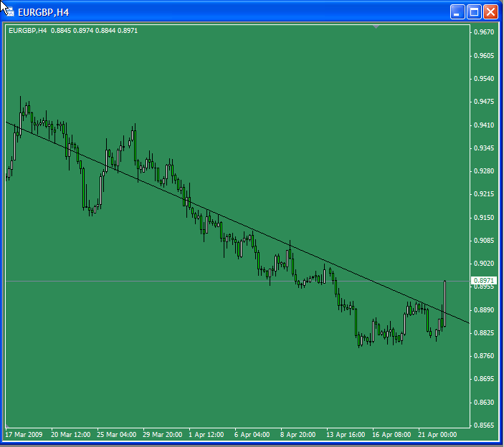Click the 25 Mar 04:00 time label
This screenshot has height=447, width=504.
117,435
